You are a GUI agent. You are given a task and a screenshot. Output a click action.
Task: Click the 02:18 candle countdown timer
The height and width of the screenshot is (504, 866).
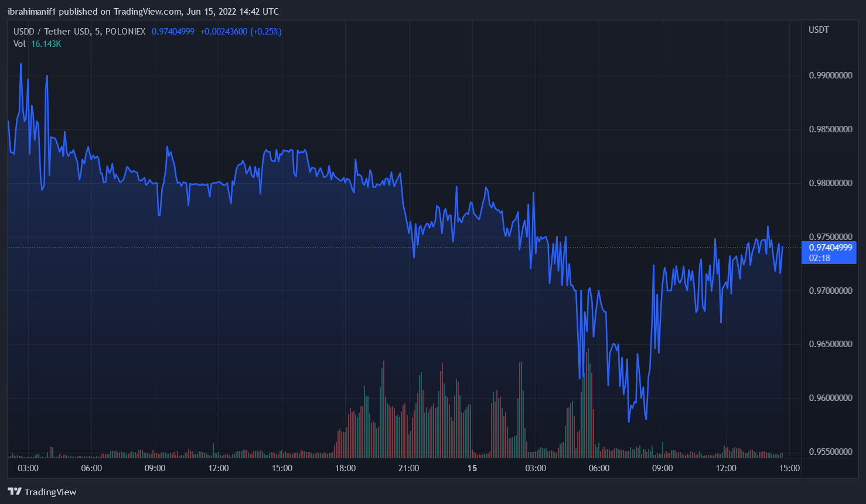pos(820,258)
